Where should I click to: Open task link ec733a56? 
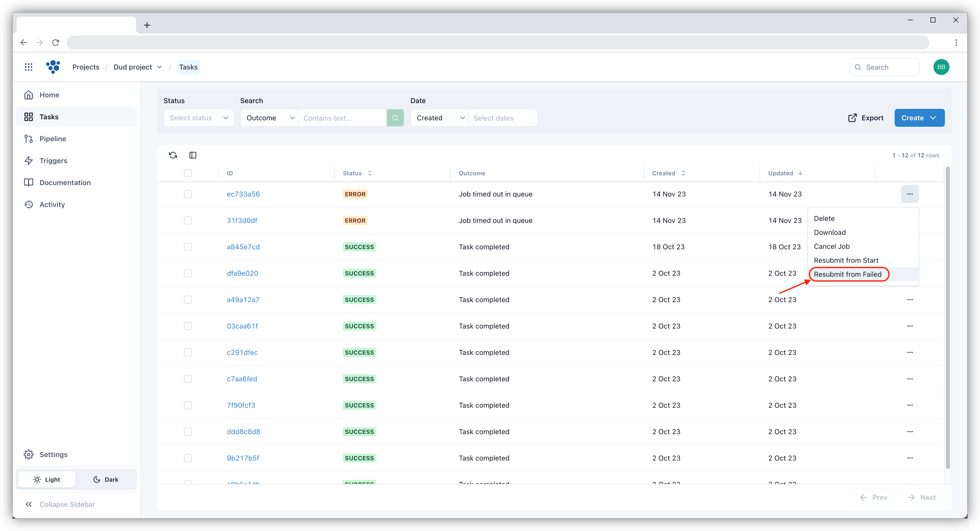coord(243,194)
